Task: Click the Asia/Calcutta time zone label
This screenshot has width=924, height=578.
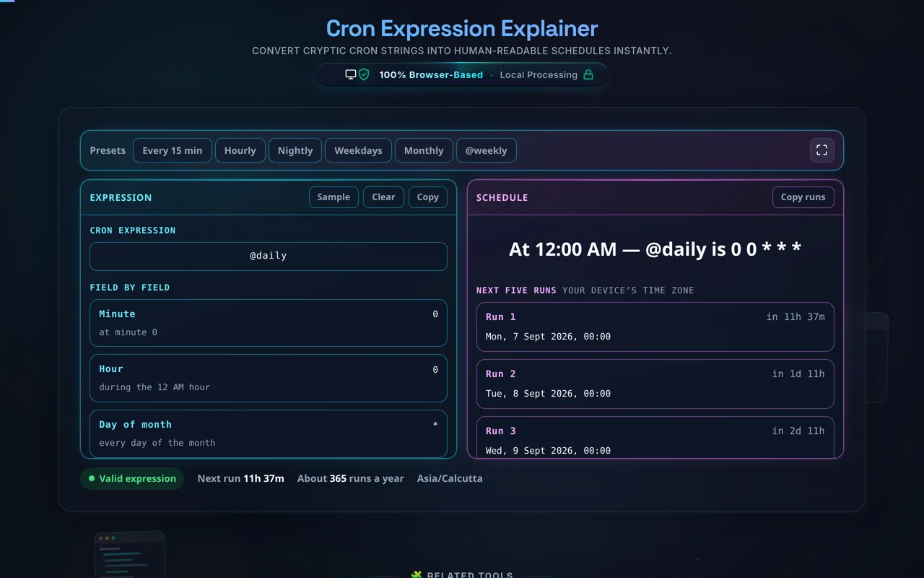Action: pos(450,478)
